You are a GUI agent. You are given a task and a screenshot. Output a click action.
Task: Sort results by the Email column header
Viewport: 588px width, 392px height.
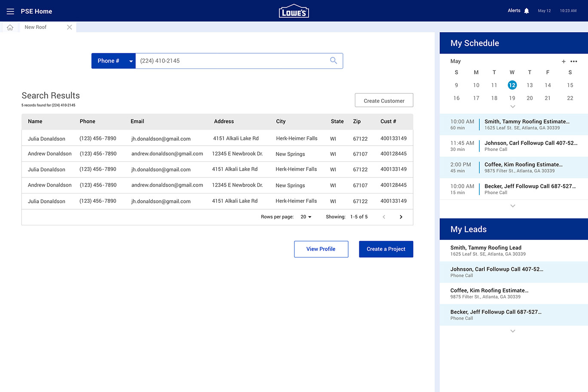click(x=138, y=122)
